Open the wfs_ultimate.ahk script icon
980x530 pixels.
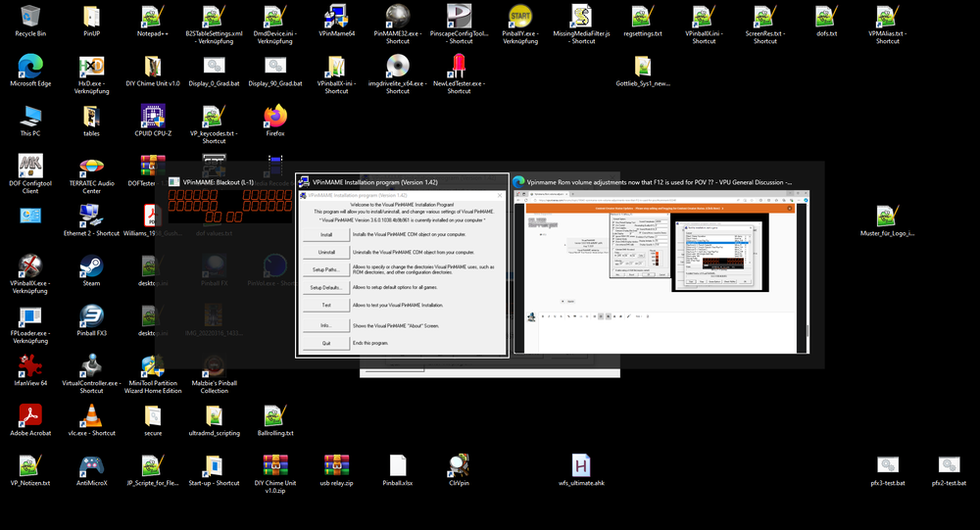pyautogui.click(x=581, y=466)
